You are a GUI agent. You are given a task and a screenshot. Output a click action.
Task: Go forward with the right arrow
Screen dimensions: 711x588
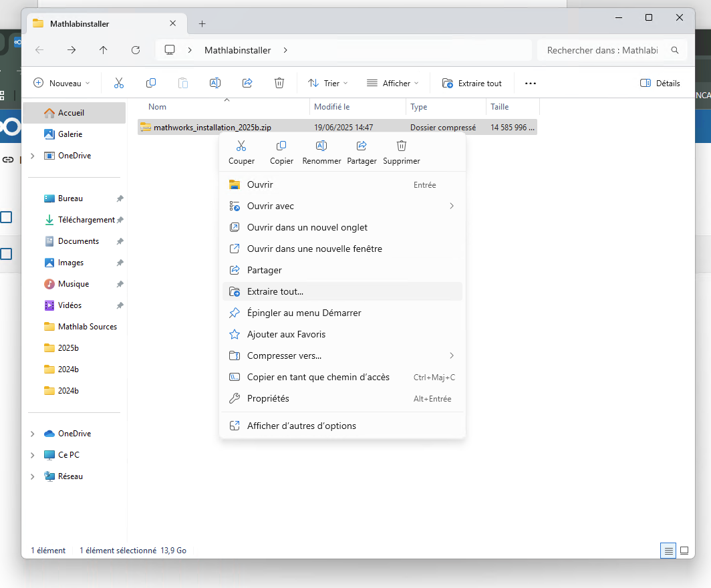pyautogui.click(x=72, y=50)
